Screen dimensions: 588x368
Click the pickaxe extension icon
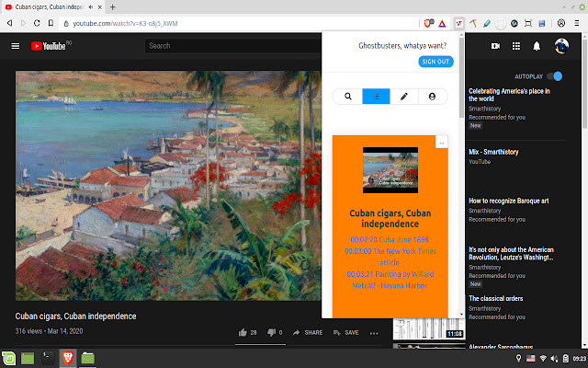pos(473,23)
